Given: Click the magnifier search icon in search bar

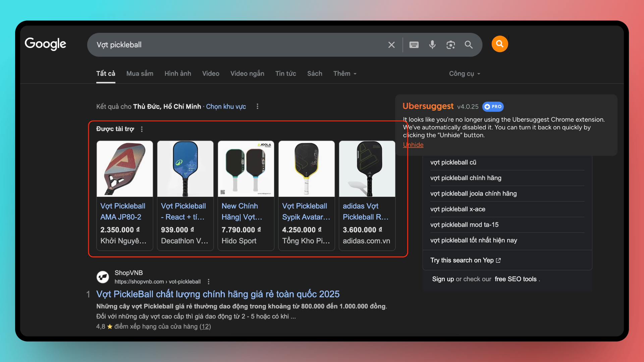Looking at the screenshot, I should 469,45.
